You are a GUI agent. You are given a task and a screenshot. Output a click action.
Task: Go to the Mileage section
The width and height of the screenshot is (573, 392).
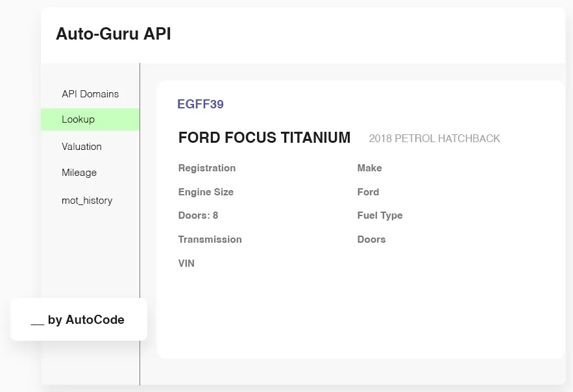click(x=79, y=173)
